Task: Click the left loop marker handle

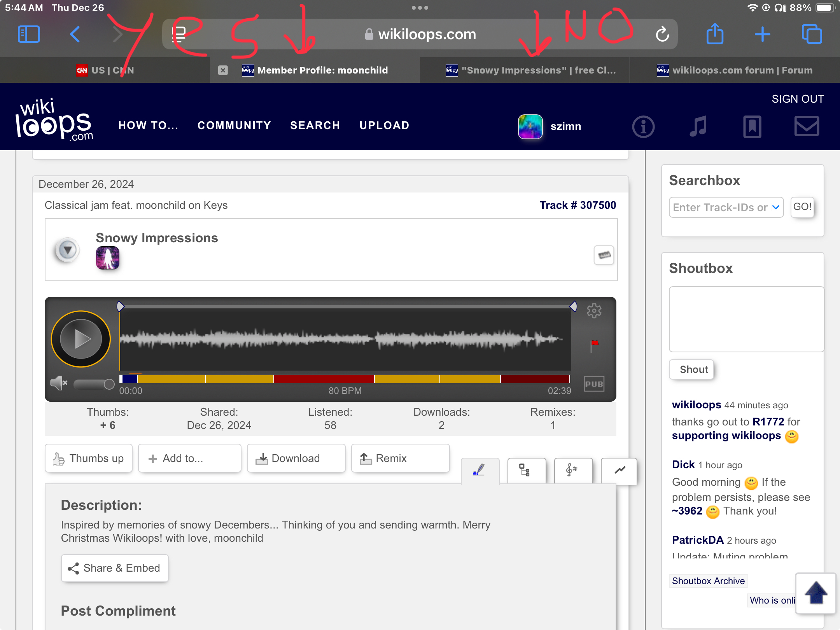Action: [x=121, y=306]
